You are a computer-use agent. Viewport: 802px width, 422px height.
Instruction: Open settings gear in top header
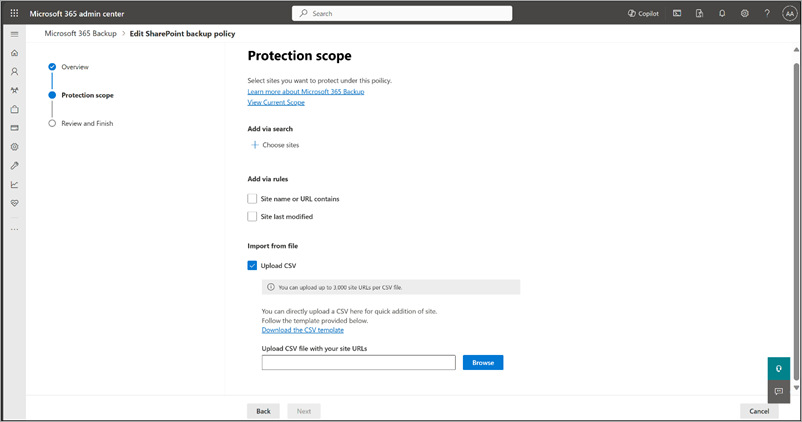[744, 13]
